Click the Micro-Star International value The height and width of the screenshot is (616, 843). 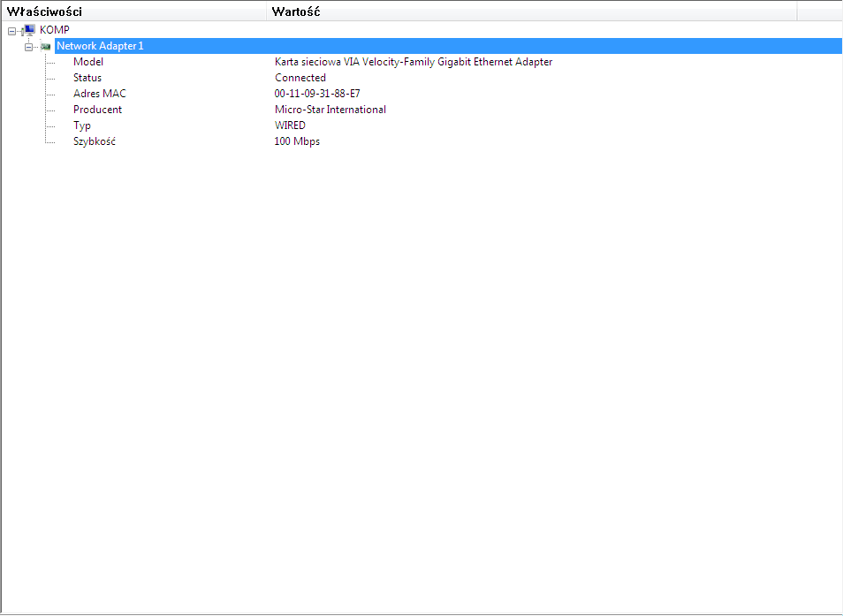click(330, 110)
